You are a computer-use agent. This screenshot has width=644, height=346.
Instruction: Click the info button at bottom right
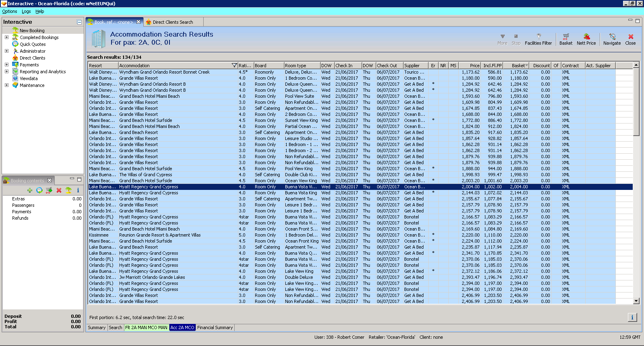[x=632, y=317]
